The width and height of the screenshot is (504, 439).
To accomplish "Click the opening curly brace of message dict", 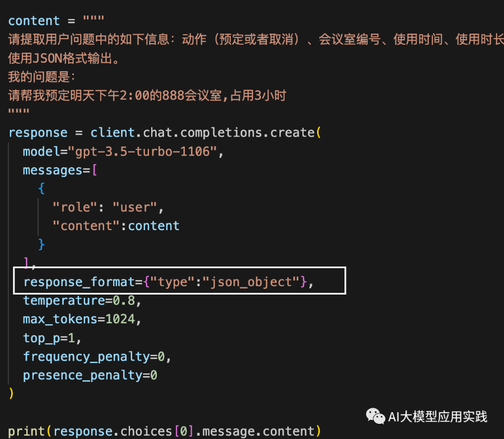I will tap(41, 189).
